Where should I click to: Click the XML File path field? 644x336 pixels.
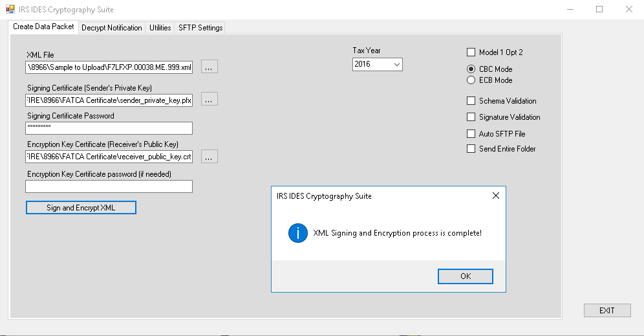point(109,67)
